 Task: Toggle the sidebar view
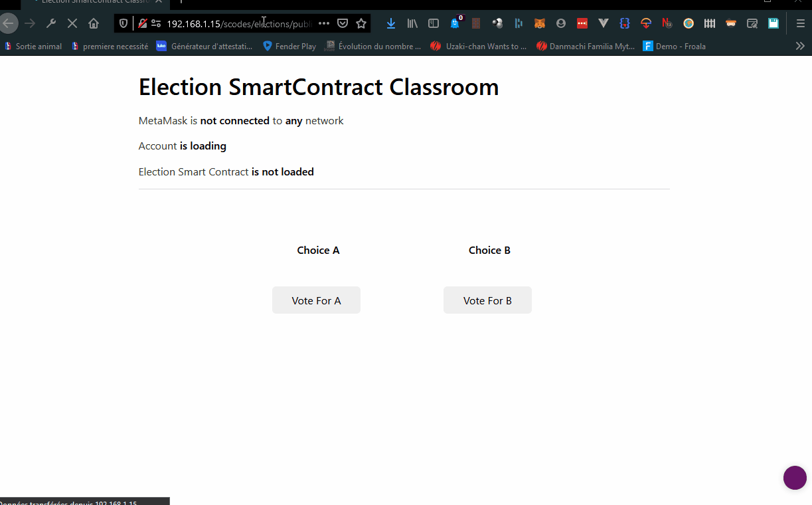434,23
